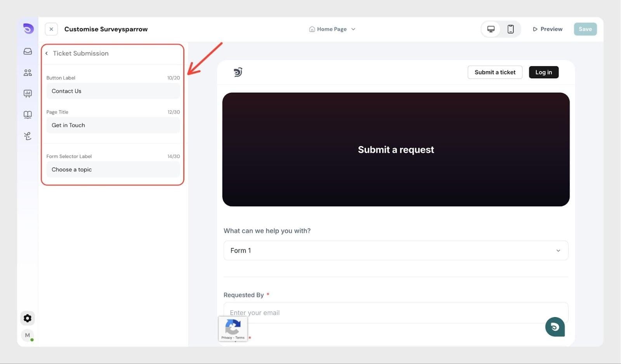Click the SurveySparrow logo in sidebar

click(x=28, y=29)
